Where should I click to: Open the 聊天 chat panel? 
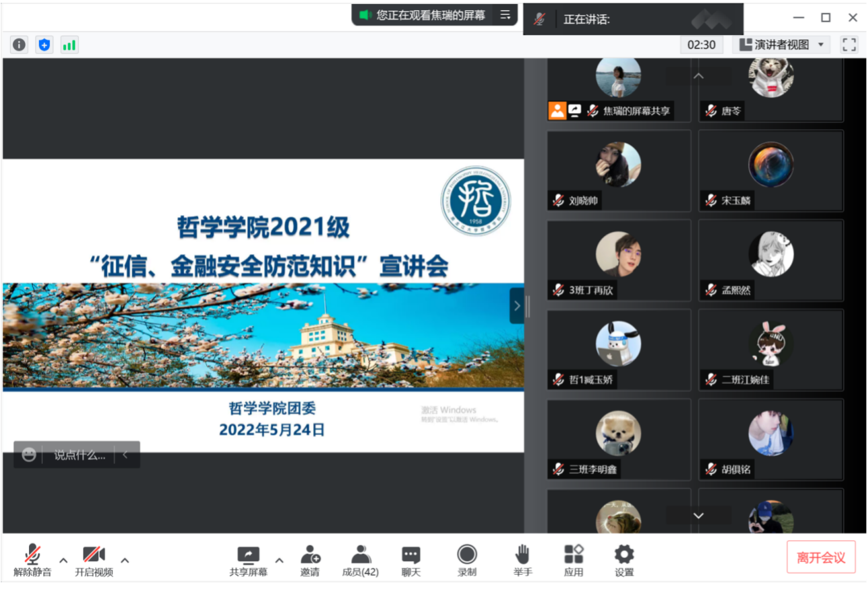(410, 561)
